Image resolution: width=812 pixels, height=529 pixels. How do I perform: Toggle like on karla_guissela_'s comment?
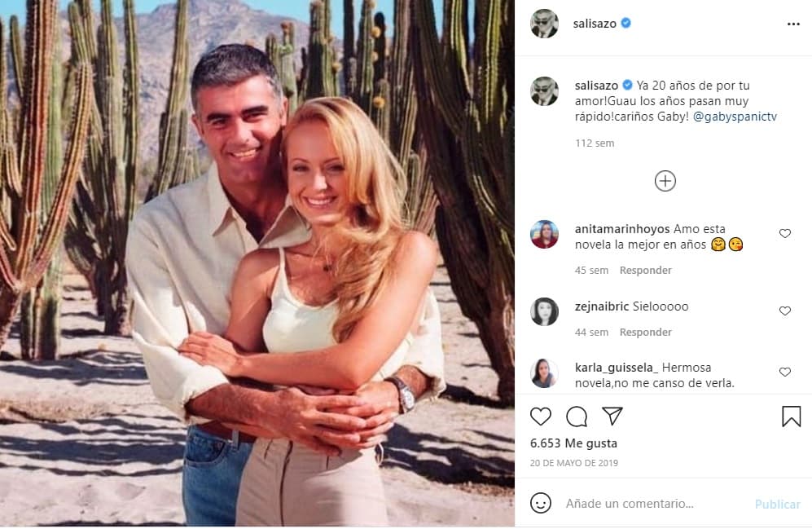click(x=784, y=371)
